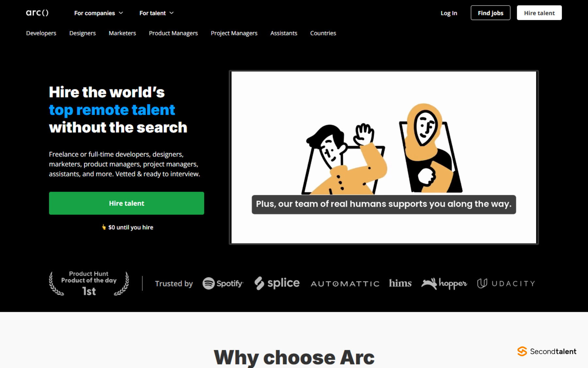Click the Splice logo
Image resolution: width=588 pixels, height=368 pixels.
coord(277,283)
